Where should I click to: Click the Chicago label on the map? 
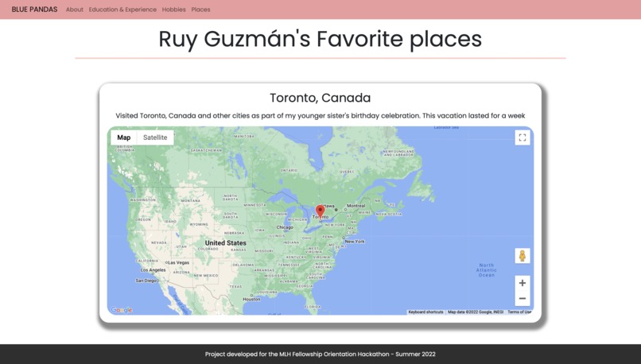click(285, 227)
